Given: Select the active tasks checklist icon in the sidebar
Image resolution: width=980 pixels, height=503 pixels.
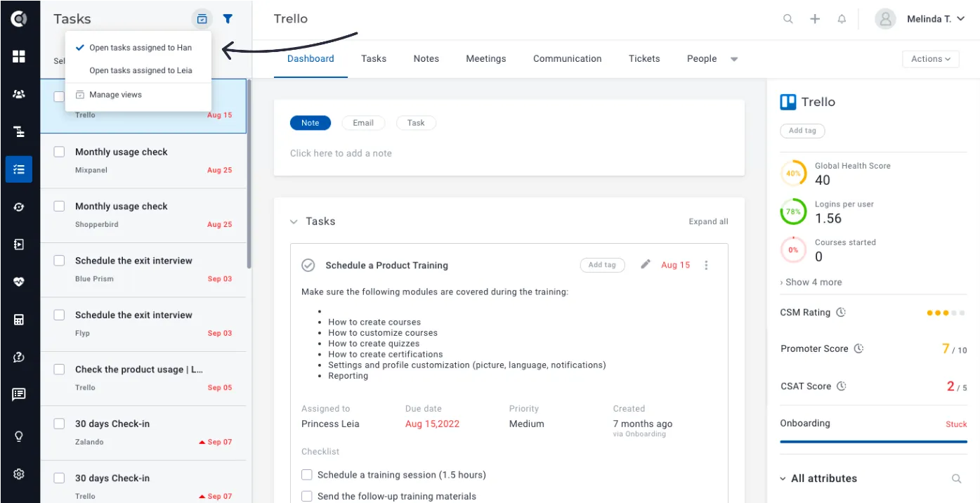Looking at the screenshot, I should [x=19, y=169].
